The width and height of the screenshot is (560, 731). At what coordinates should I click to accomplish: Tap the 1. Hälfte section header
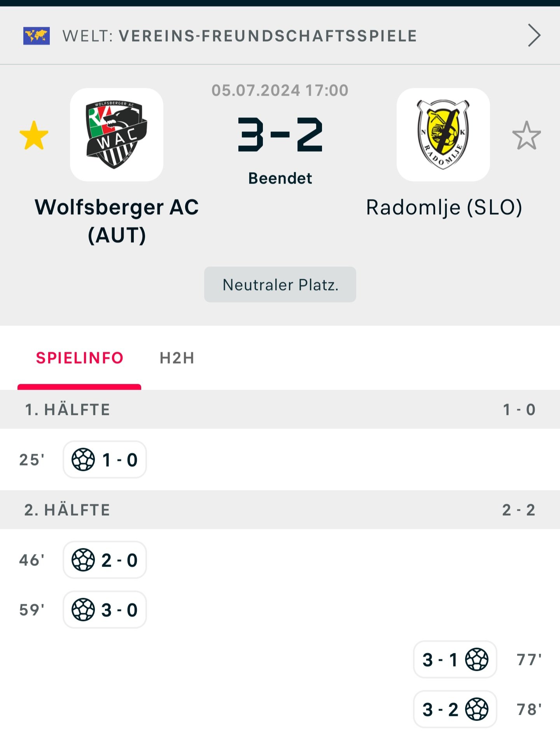click(280, 409)
